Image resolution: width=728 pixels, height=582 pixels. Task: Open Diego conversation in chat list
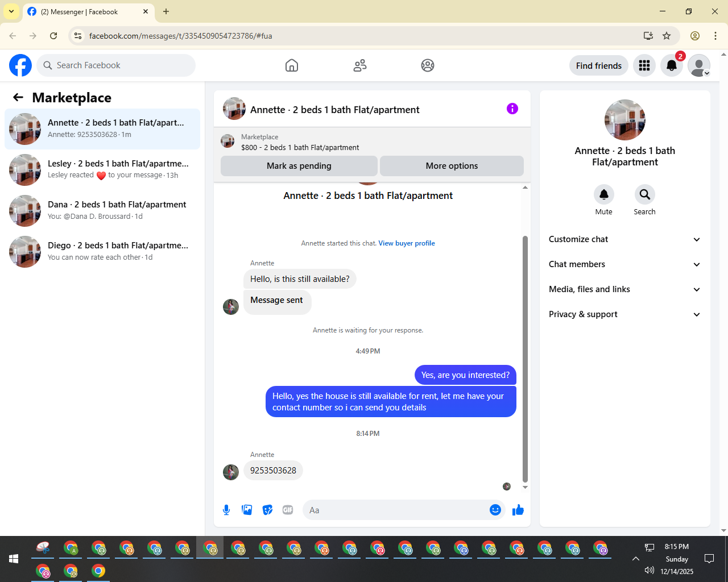point(102,252)
